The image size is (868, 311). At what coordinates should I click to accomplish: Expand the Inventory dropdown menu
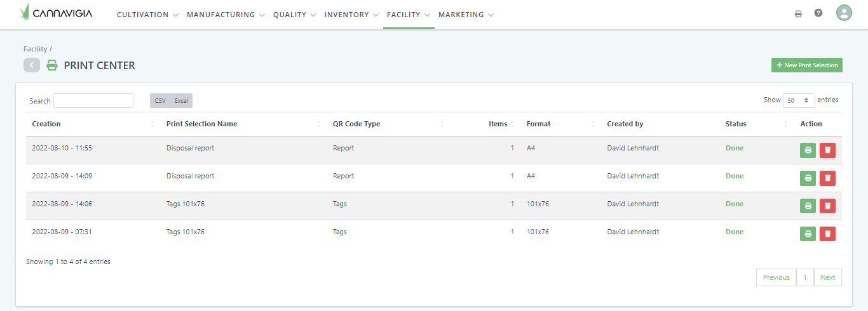pos(351,15)
